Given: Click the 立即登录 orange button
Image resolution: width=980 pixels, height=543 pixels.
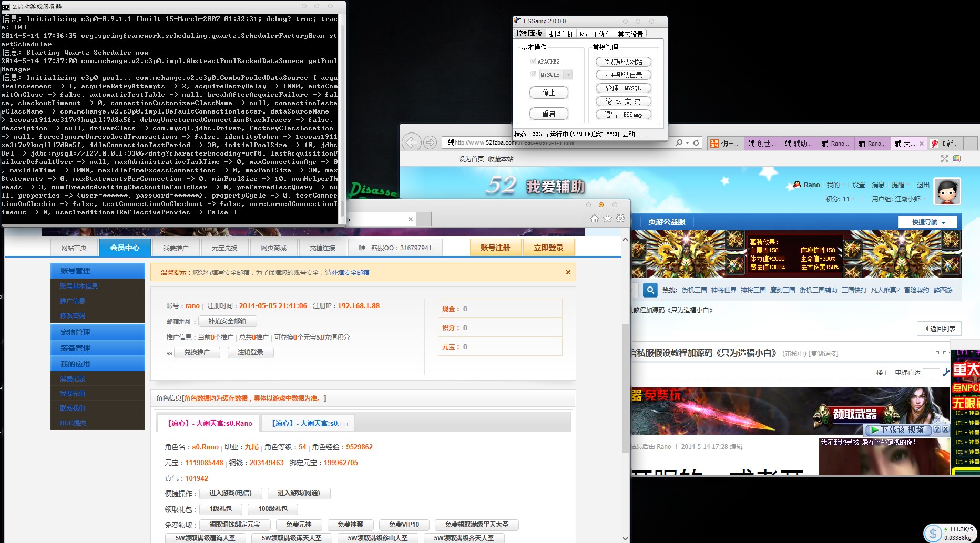Looking at the screenshot, I should (x=548, y=248).
